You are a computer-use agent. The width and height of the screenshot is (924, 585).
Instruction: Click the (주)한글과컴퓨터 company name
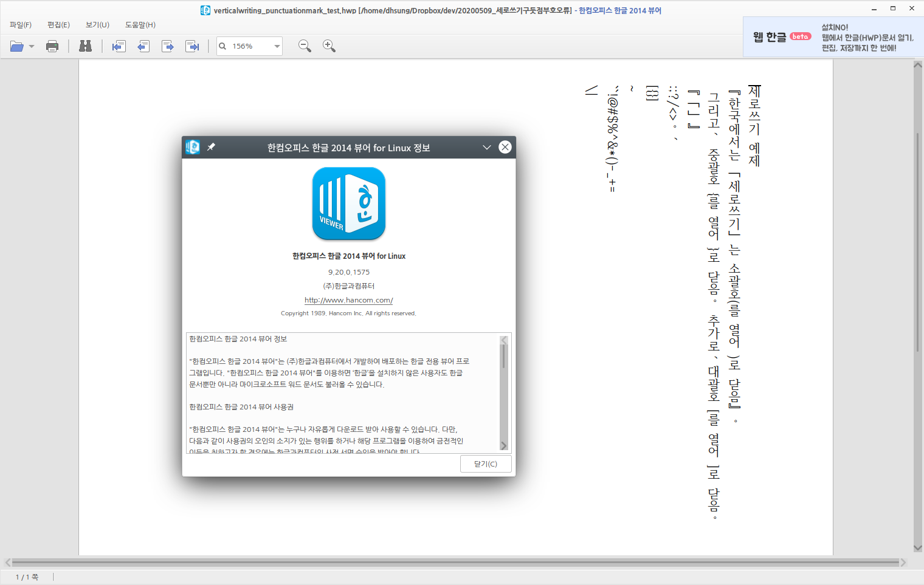pyautogui.click(x=349, y=286)
